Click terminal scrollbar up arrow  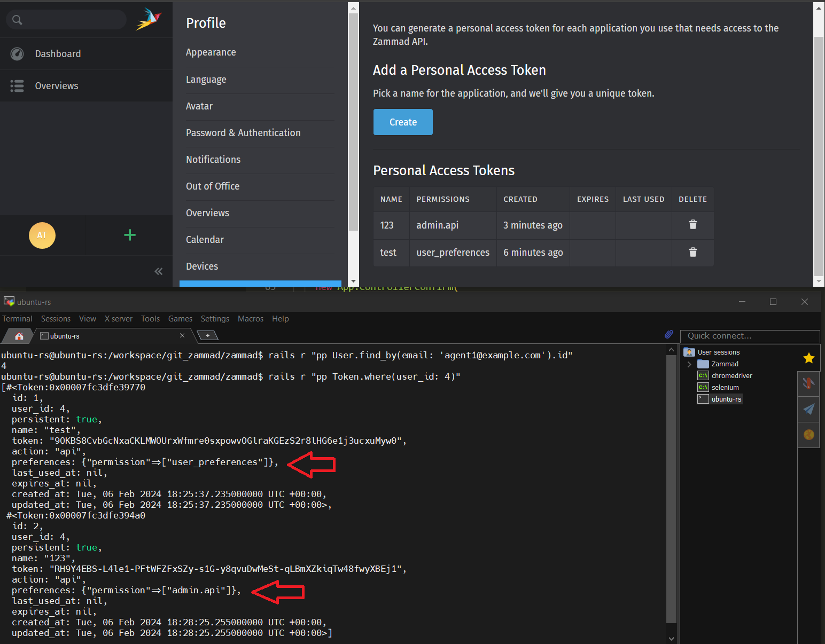click(x=671, y=350)
